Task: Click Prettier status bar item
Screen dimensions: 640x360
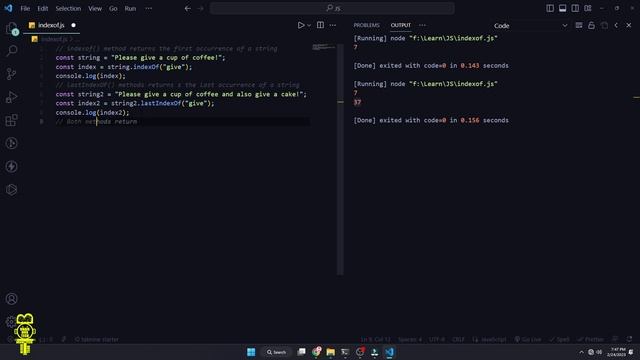Action: pos(590,340)
